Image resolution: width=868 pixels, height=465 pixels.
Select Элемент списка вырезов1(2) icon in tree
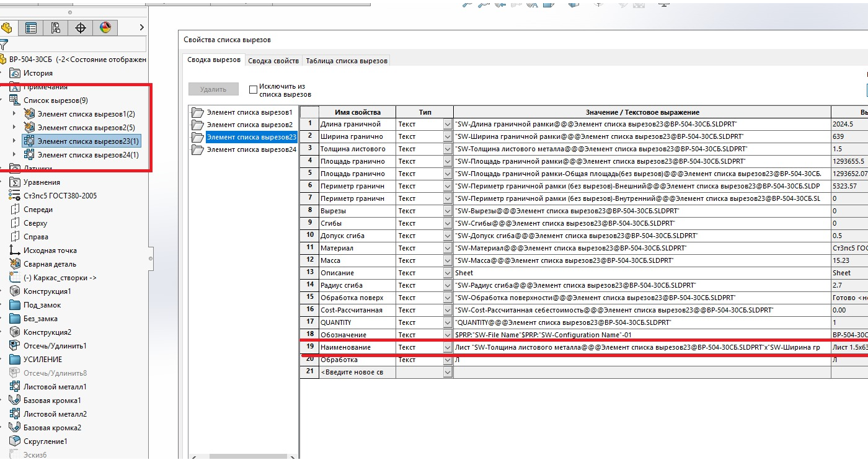[29, 114]
